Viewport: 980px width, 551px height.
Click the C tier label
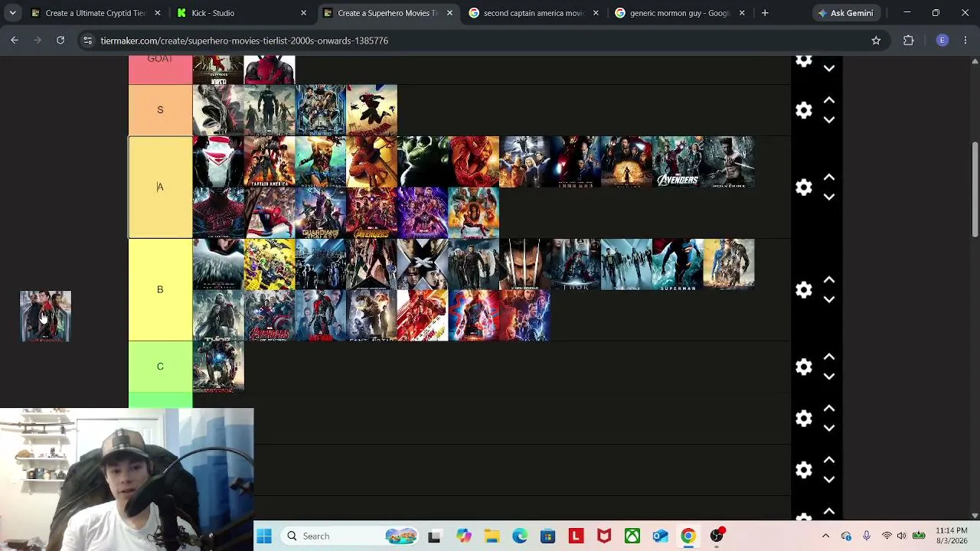click(160, 367)
